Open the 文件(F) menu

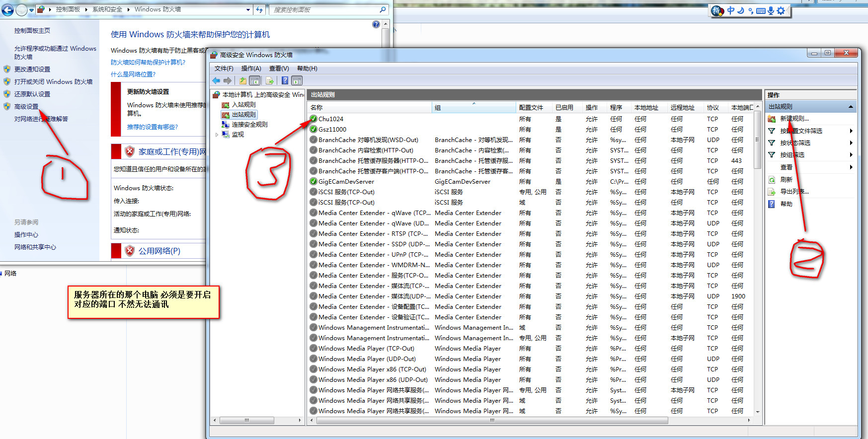tap(224, 69)
